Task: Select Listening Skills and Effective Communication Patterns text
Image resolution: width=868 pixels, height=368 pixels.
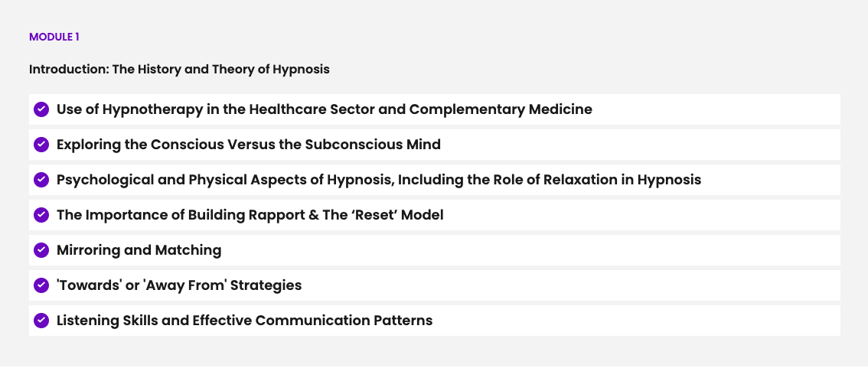Action: (x=244, y=321)
